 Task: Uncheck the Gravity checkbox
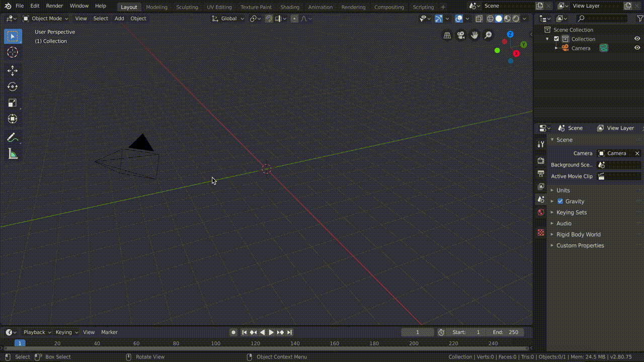[x=560, y=201]
